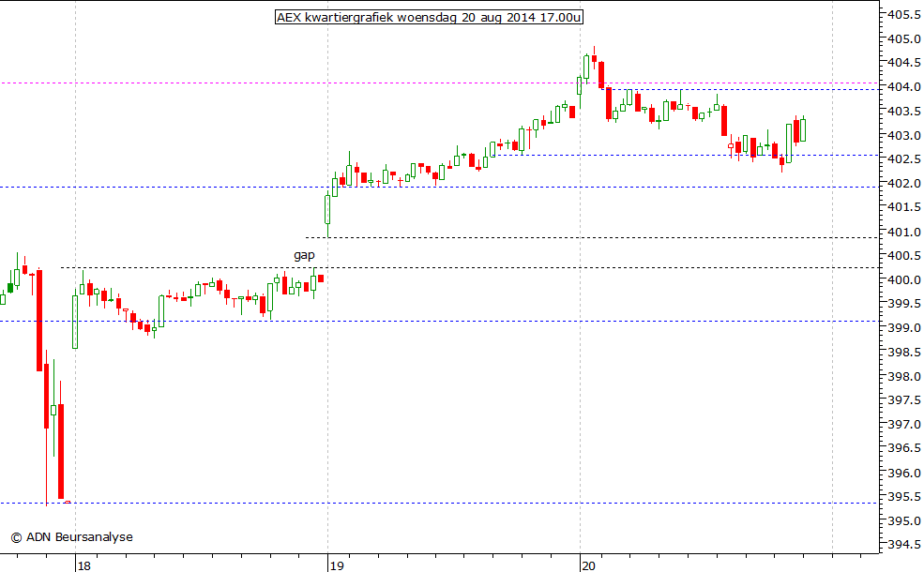Select the date label '19' on the time axis
924x572 pixels.
pos(337,566)
